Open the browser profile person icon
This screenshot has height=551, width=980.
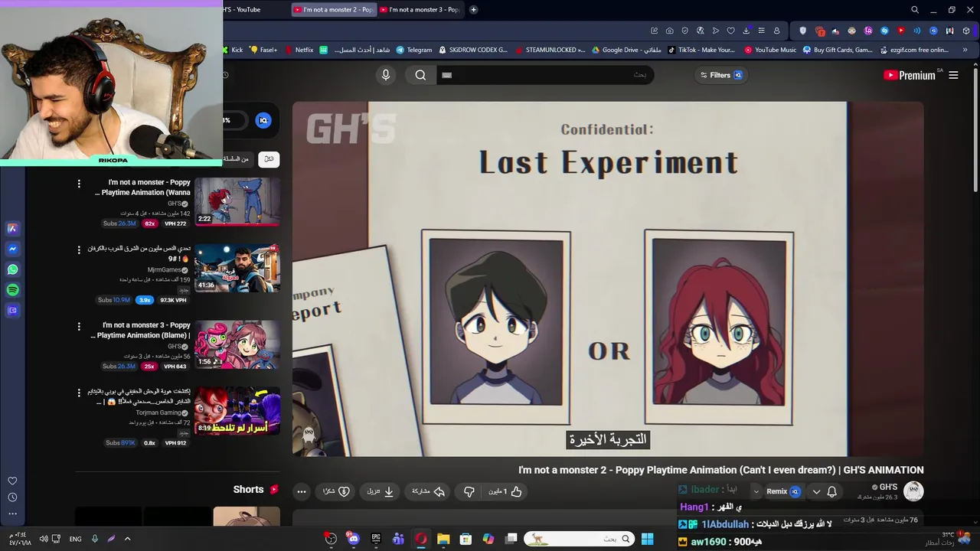click(777, 31)
